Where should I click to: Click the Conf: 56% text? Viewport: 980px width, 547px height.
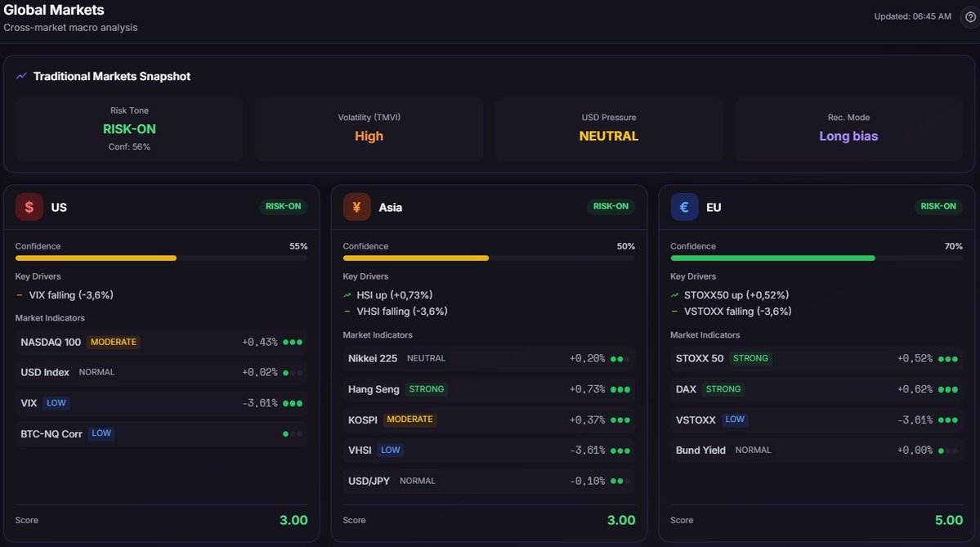coord(129,147)
